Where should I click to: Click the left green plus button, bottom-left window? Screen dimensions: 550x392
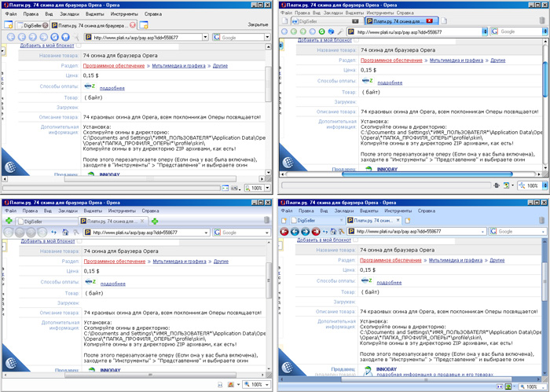[9, 221]
